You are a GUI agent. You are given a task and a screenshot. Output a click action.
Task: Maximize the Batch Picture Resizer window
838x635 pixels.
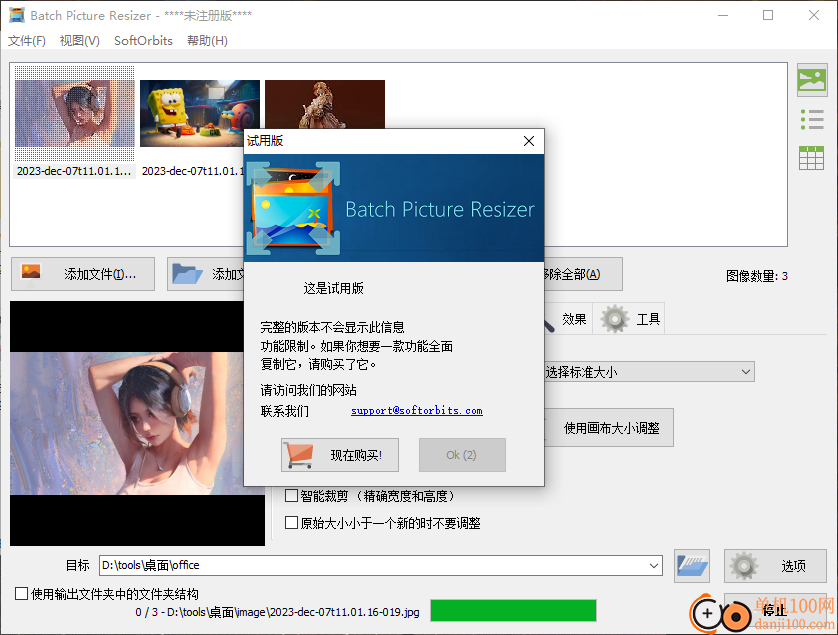point(768,16)
